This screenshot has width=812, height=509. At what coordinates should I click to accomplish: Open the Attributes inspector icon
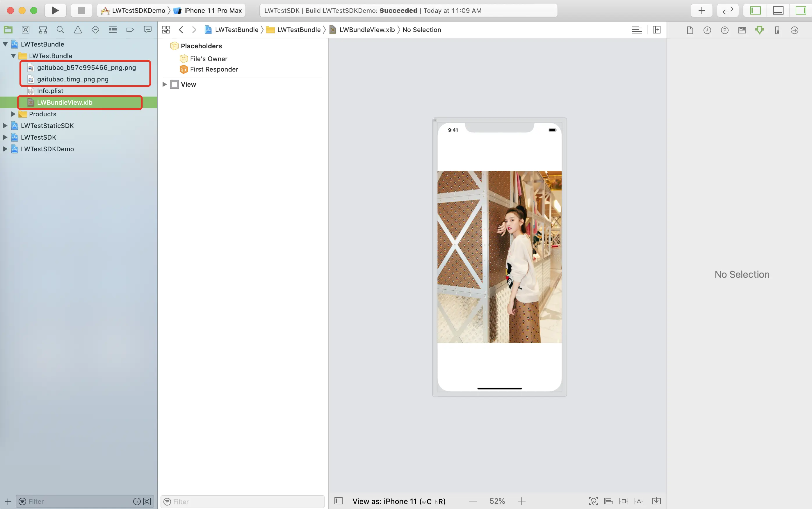tap(759, 30)
